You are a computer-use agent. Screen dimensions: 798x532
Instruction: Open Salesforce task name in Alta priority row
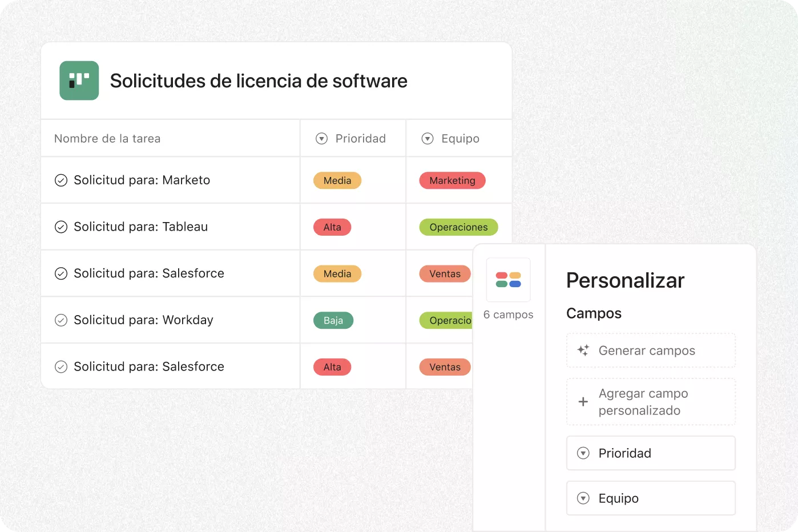click(149, 367)
